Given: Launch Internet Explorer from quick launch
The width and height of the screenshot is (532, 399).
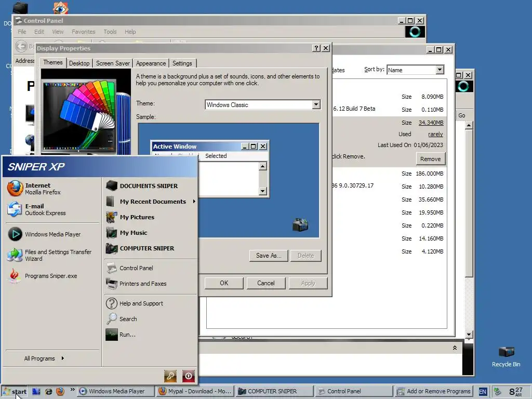Looking at the screenshot, I should coord(48,391).
